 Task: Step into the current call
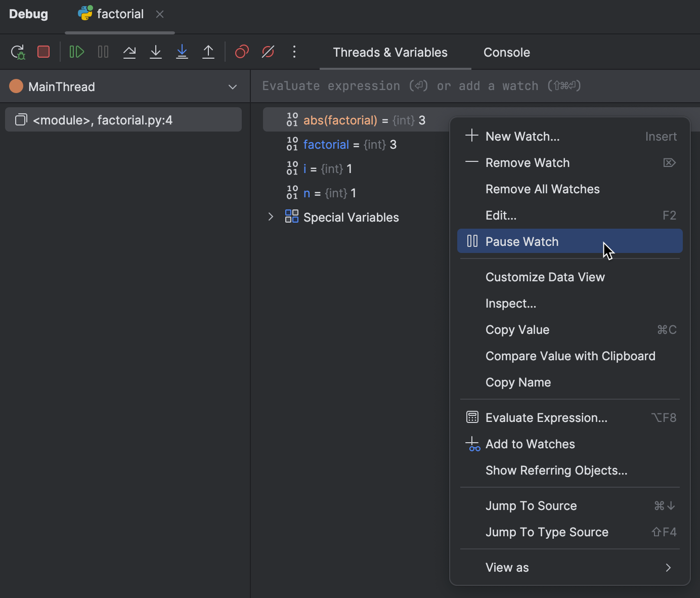point(156,52)
